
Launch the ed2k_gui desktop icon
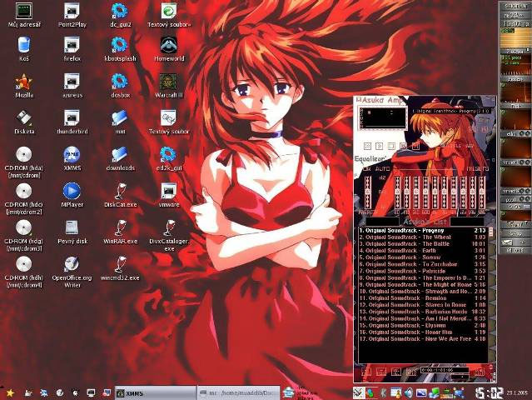(x=169, y=158)
